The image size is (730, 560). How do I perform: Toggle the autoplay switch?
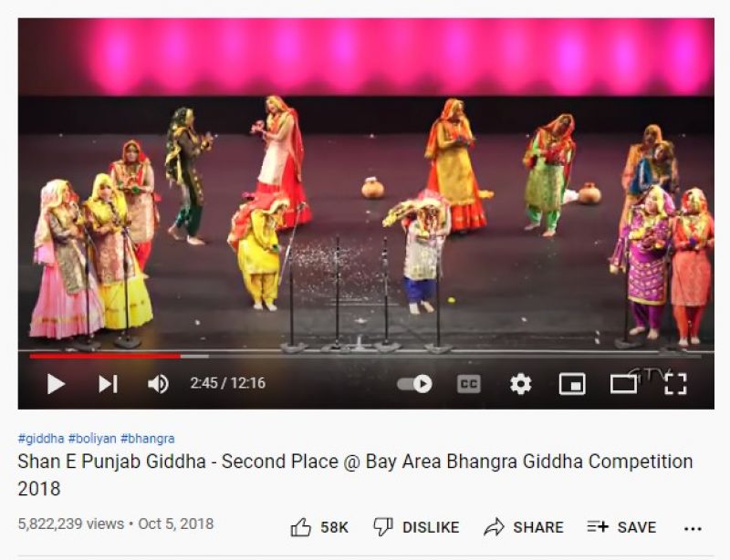click(x=414, y=384)
